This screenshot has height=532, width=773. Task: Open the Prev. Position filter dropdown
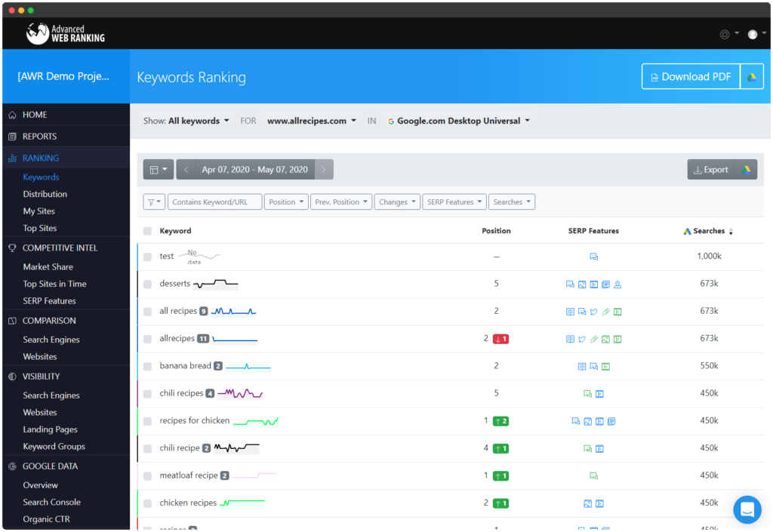(x=341, y=202)
